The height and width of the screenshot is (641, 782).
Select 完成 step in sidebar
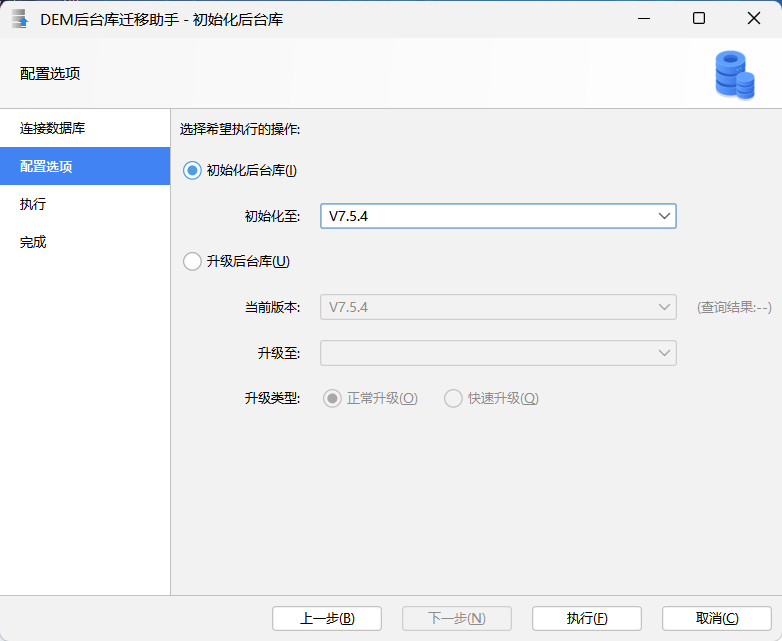point(85,242)
